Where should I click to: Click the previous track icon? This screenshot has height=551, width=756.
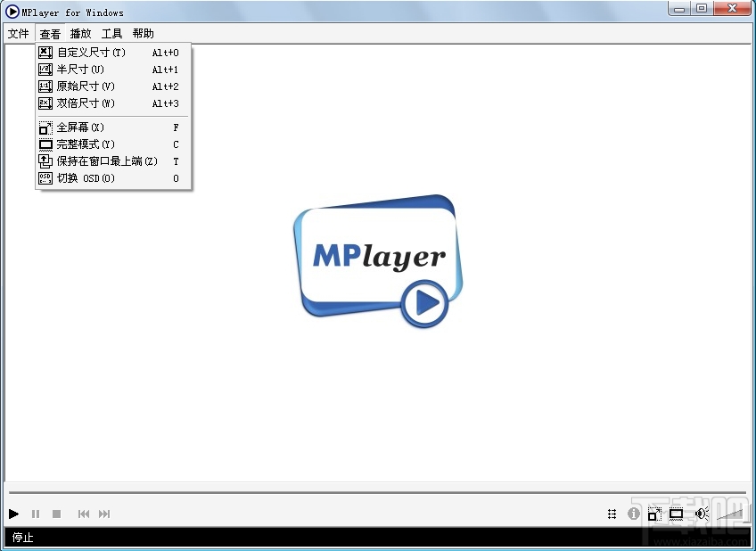point(83,514)
